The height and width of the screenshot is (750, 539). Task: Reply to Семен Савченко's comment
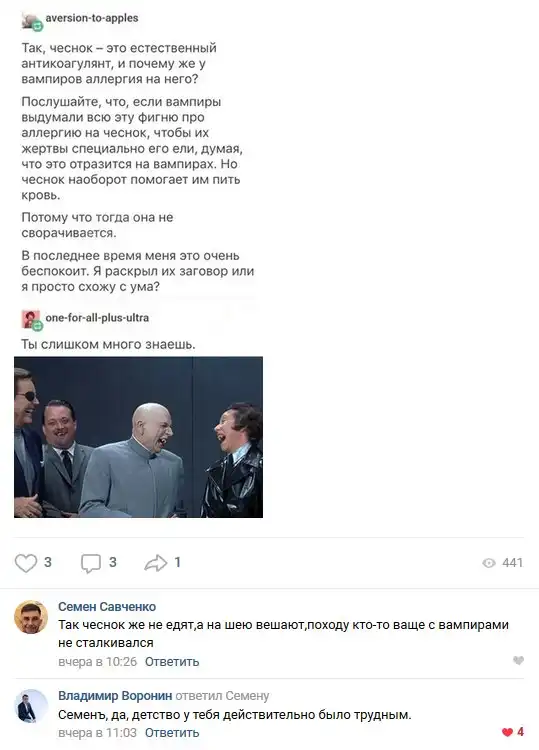172,662
